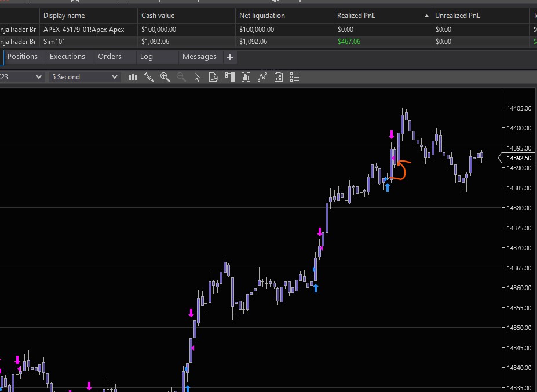537x392 pixels.
Task: Add a new tab with plus button
Action: pyautogui.click(x=230, y=57)
